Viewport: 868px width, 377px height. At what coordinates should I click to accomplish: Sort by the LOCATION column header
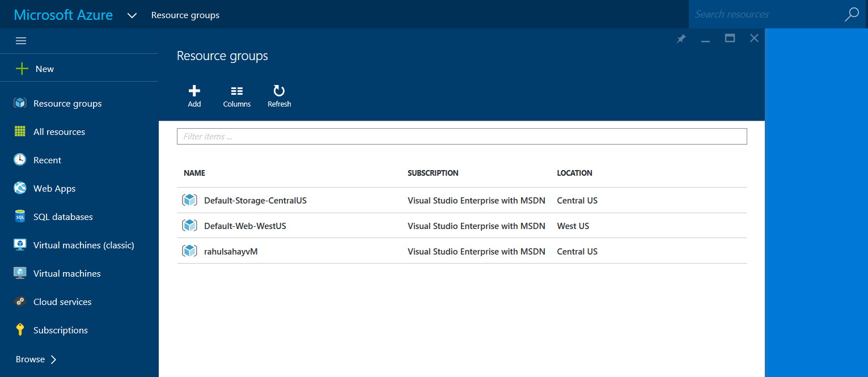(x=575, y=173)
